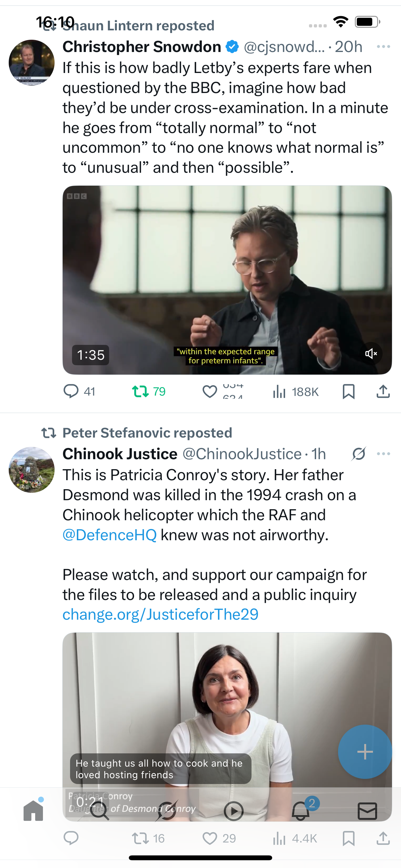
Task: Tap Grok icon on Chinook Justice post
Action: pos(358,454)
